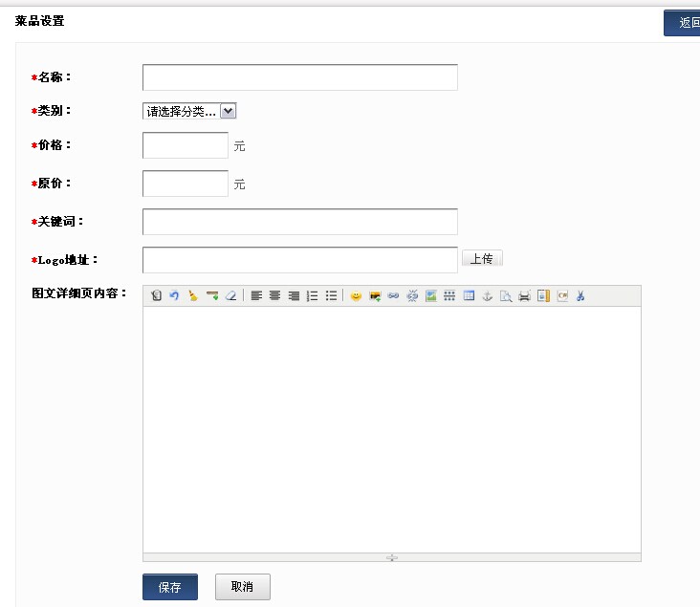Click the editor resize handle at bottom

[x=391, y=557]
